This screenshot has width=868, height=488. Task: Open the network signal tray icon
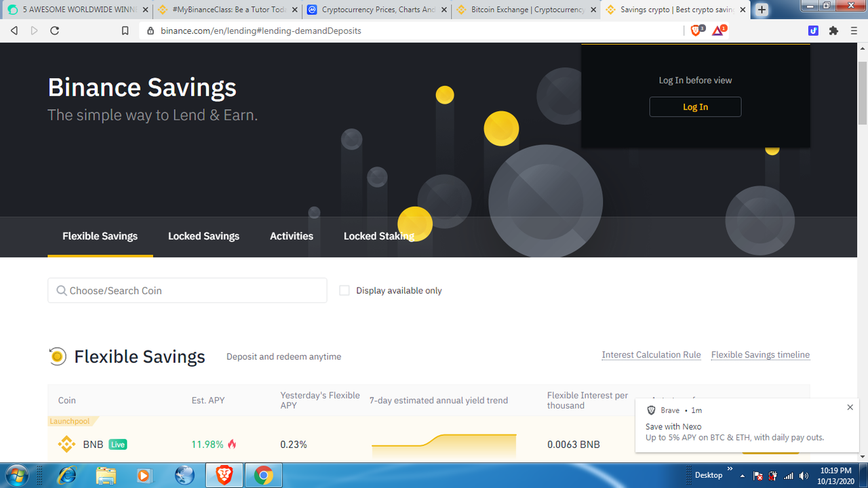click(x=789, y=476)
